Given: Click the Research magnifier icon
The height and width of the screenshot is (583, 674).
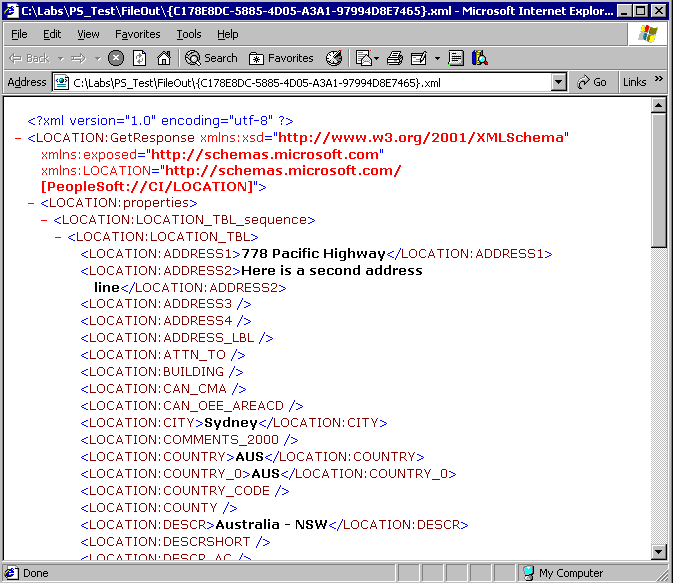Looking at the screenshot, I should [x=480, y=58].
